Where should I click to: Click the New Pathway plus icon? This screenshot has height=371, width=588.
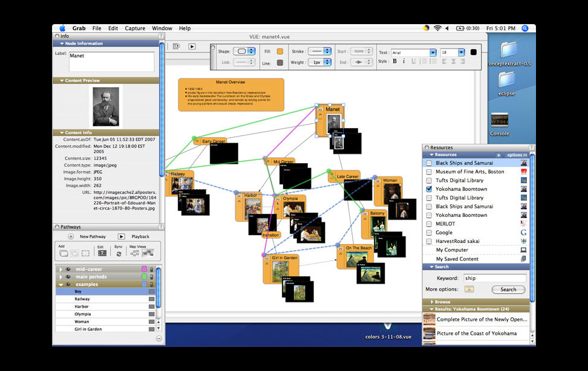[71, 236]
